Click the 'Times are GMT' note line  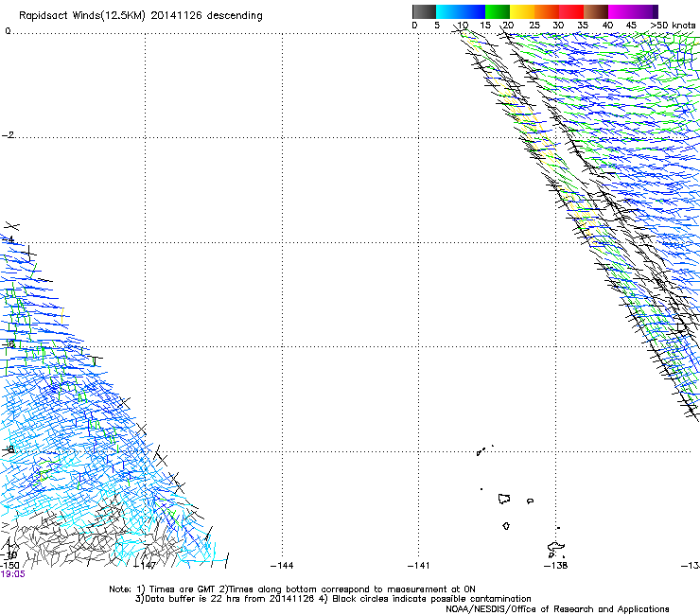coord(292,589)
